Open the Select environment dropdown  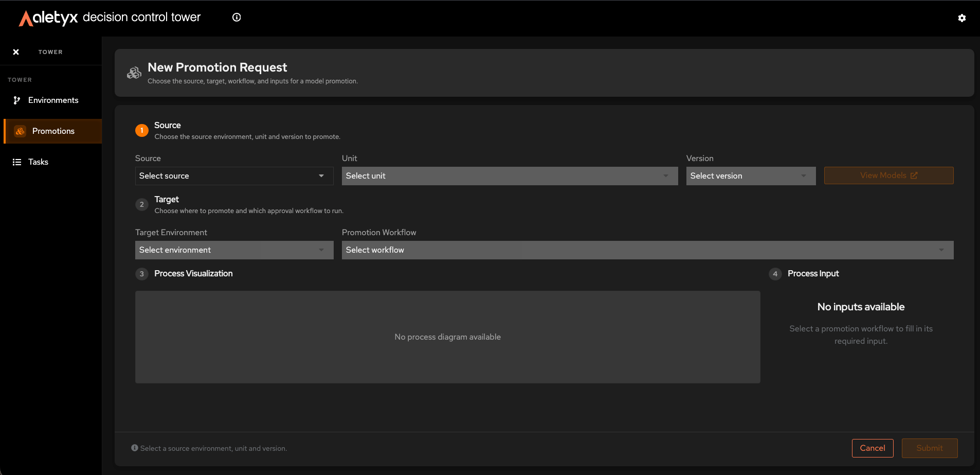234,250
